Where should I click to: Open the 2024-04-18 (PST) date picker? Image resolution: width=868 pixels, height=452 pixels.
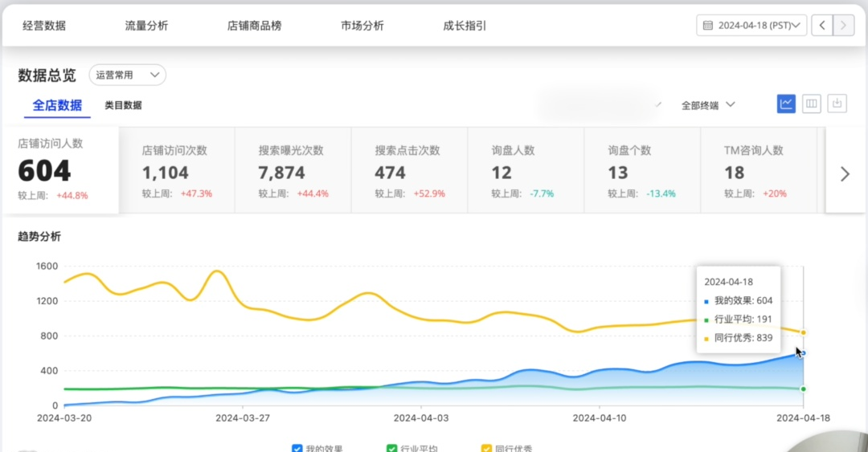(x=751, y=26)
